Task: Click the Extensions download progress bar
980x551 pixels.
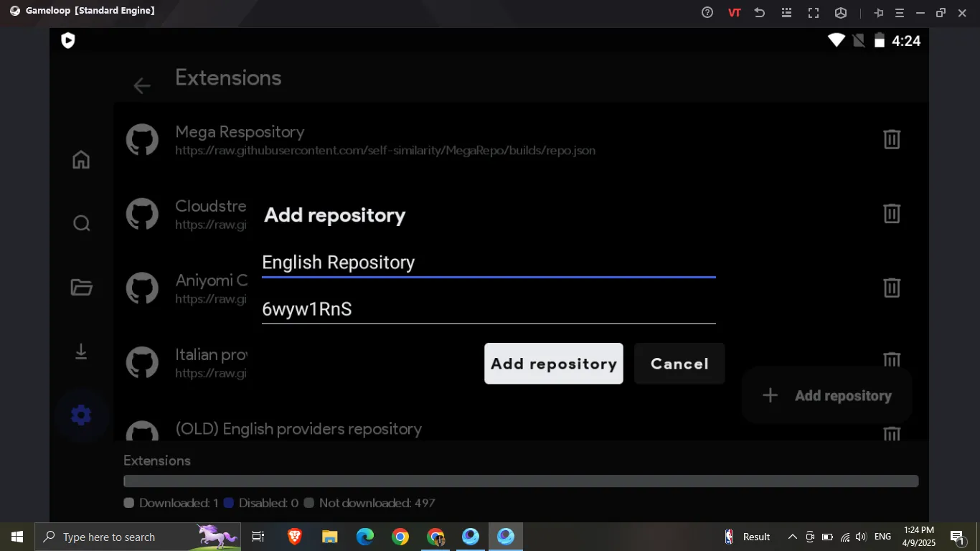Action: pos(520,481)
